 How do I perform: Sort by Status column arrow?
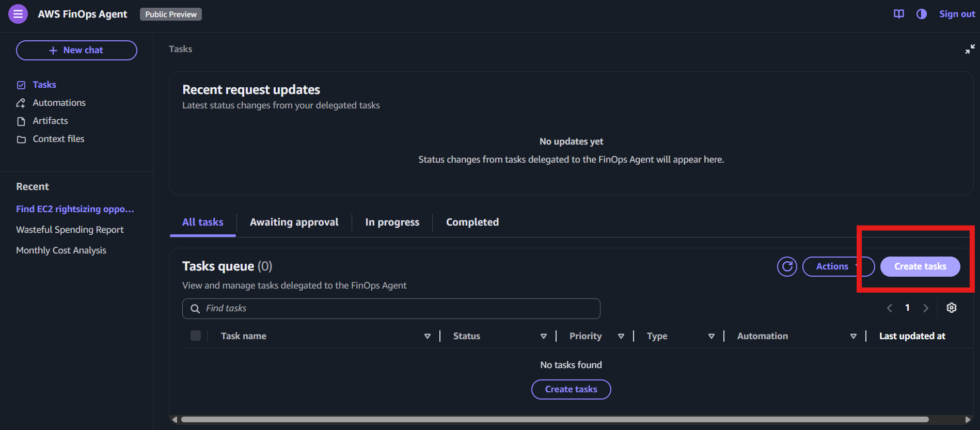tap(544, 336)
